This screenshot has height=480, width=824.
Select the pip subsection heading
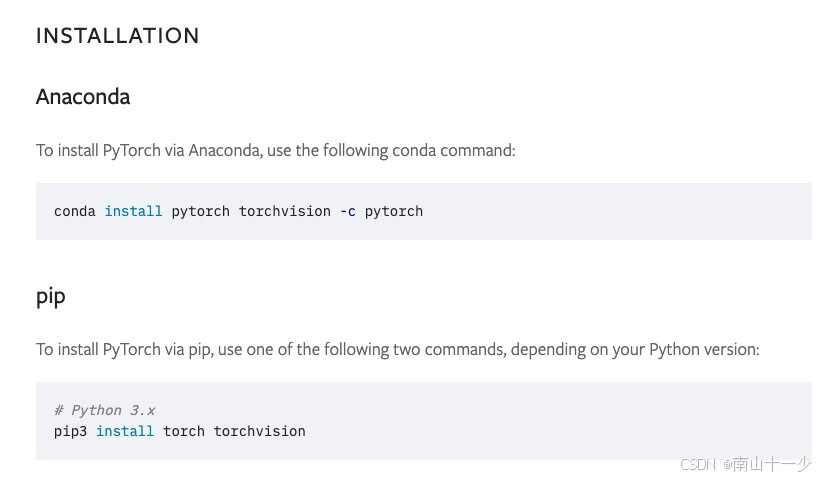[x=50, y=297]
